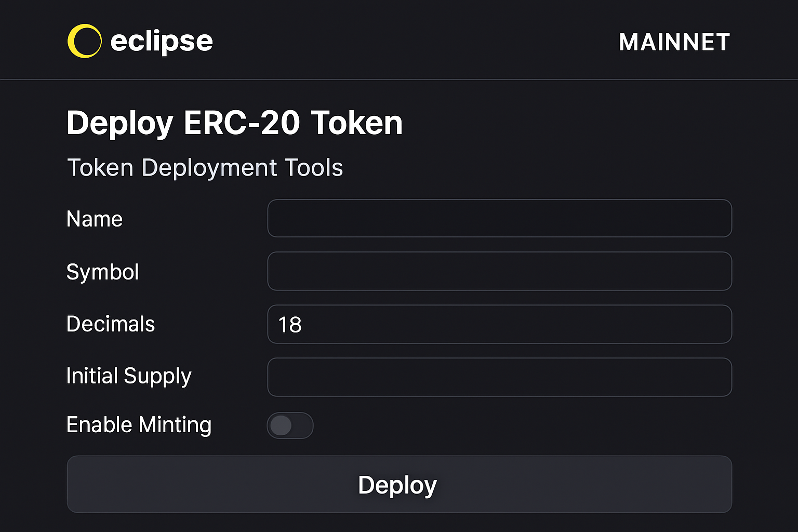798x532 pixels.
Task: Focus the Initial Supply input field
Action: point(499,377)
